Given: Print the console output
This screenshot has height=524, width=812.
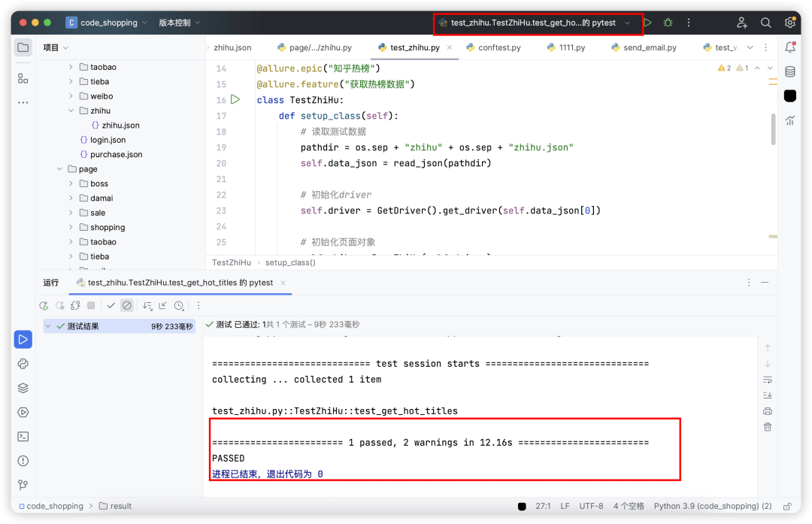Looking at the screenshot, I should click(768, 412).
